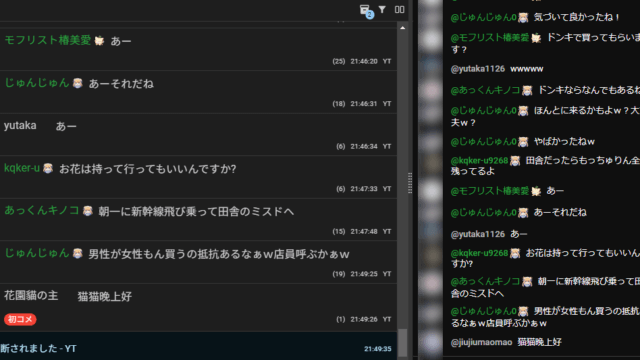Select the comment row timestamped 21:49:25
Viewport: 640px width, 360px height.
(x=198, y=262)
